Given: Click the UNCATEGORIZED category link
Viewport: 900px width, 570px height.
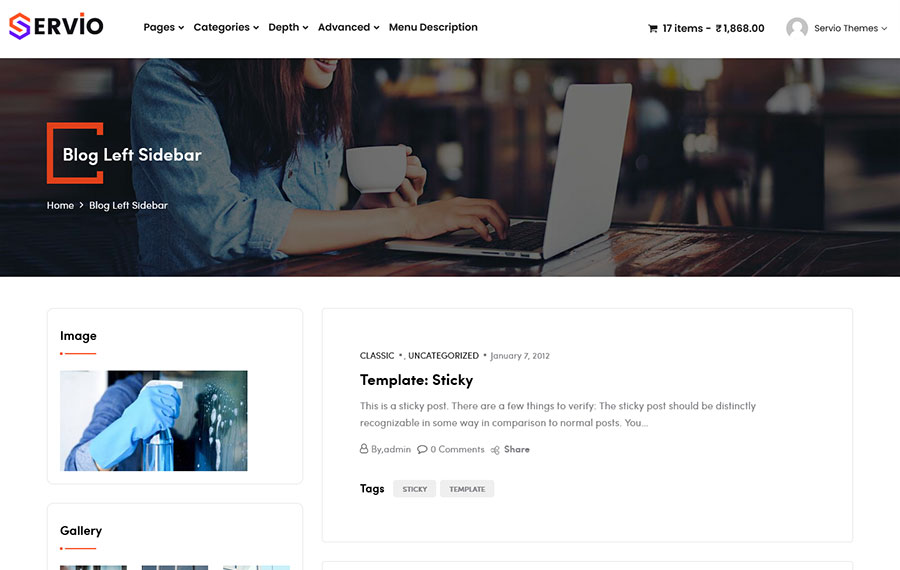Looking at the screenshot, I should click(443, 356).
